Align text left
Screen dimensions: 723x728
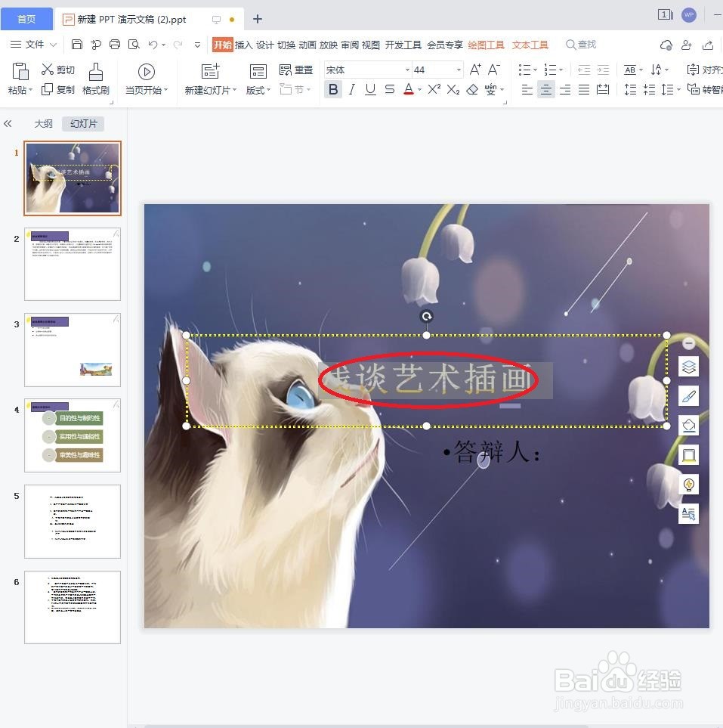[527, 89]
